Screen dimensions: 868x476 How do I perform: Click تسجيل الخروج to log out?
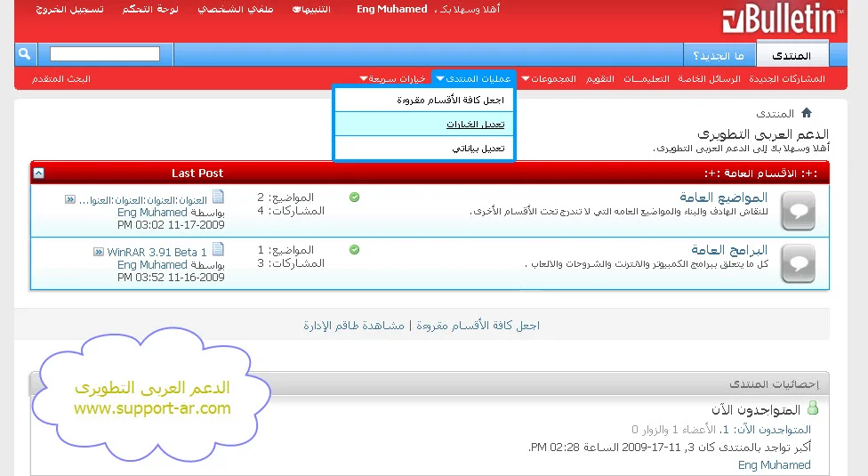pos(70,10)
